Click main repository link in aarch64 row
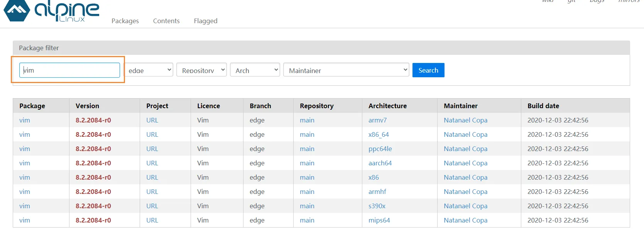Image resolution: width=644 pixels, height=243 pixels. point(307,163)
